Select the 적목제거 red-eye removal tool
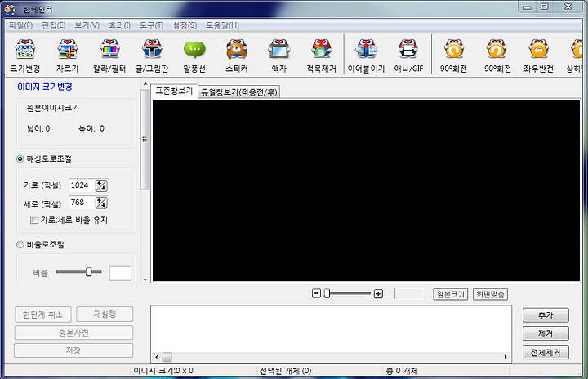The width and height of the screenshot is (588, 379). (322, 56)
